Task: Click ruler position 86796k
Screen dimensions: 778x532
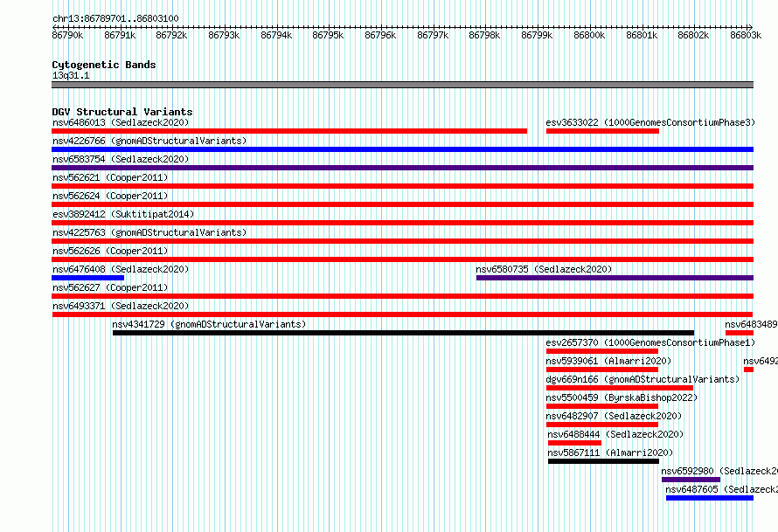Action: click(380, 35)
